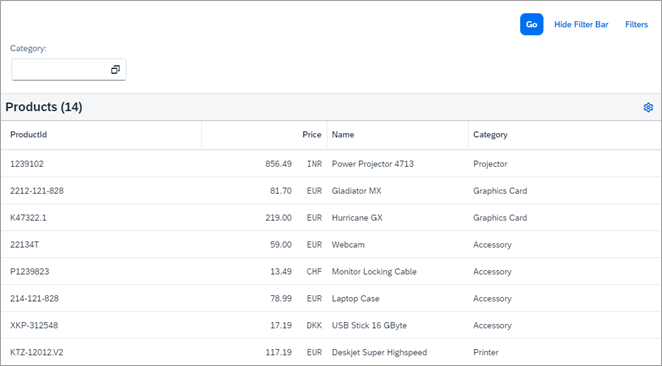
Task: Open Category column header menu
Action: pyautogui.click(x=564, y=135)
